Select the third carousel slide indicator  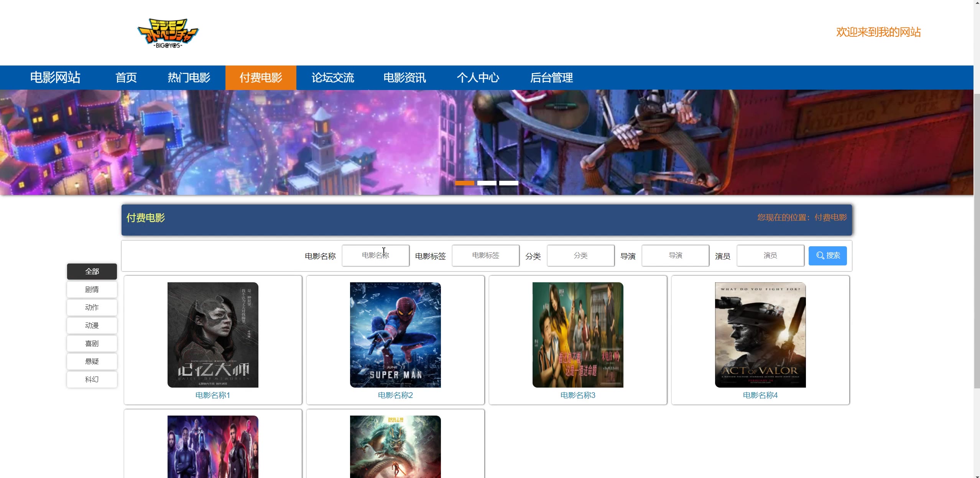508,183
